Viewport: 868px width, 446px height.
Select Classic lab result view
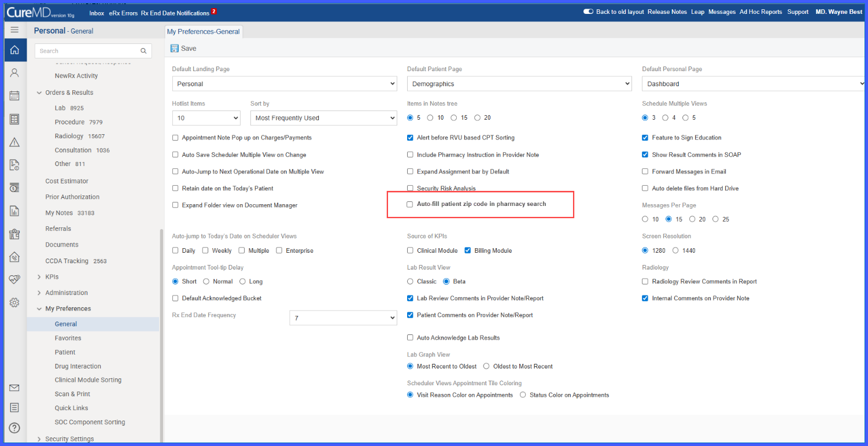pos(410,282)
